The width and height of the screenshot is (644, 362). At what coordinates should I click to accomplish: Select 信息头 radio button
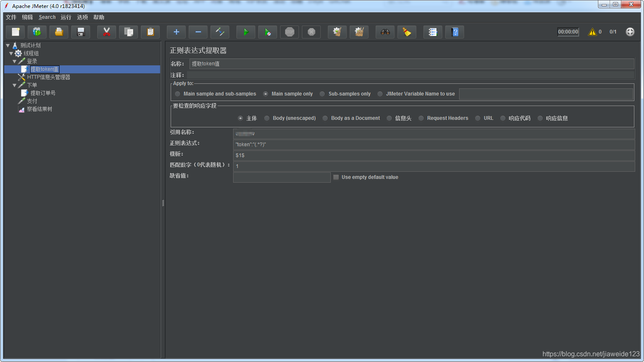[390, 118]
